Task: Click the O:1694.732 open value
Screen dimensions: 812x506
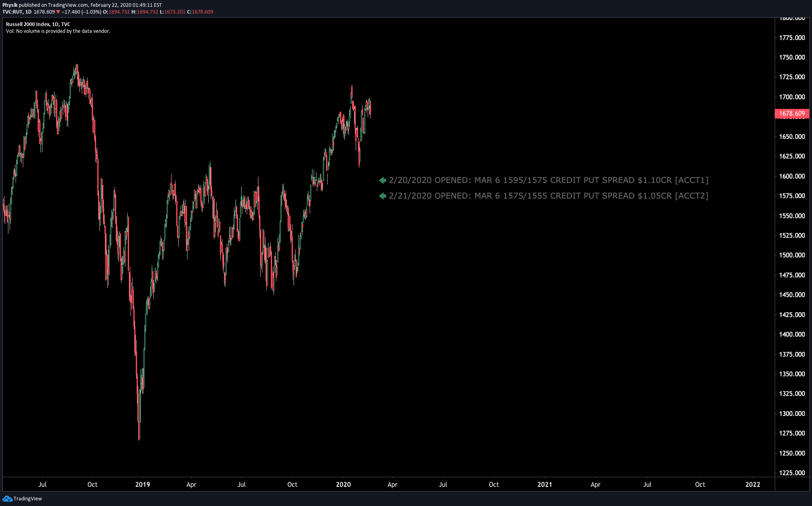Action: tap(117, 12)
